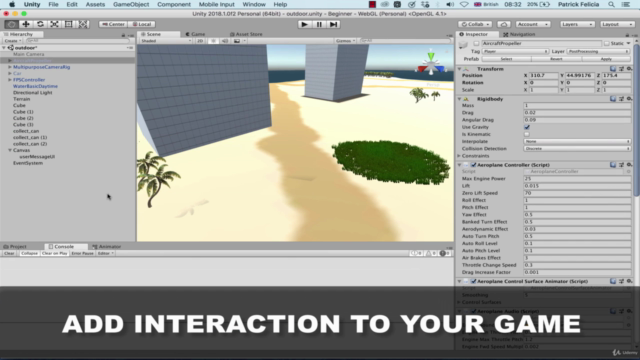The image size is (640, 360).
Task: Open Transform component settings gear
Action: pyautogui.click(x=629, y=69)
